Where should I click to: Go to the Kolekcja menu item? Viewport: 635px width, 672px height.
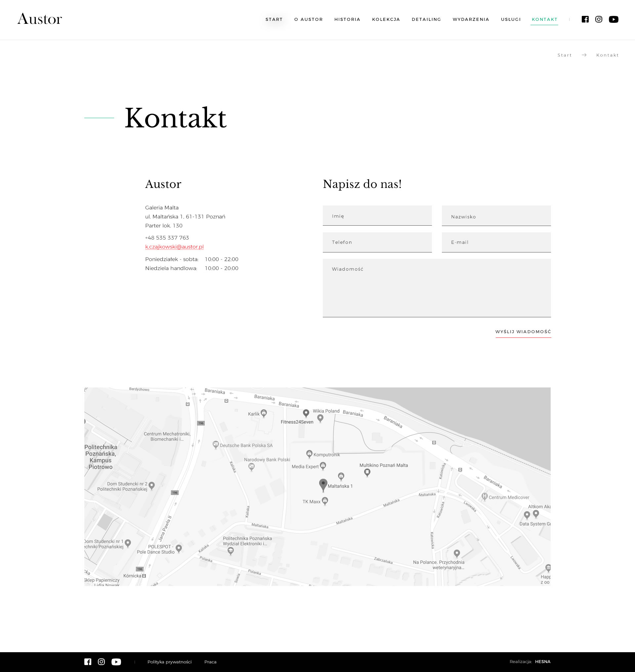click(386, 19)
